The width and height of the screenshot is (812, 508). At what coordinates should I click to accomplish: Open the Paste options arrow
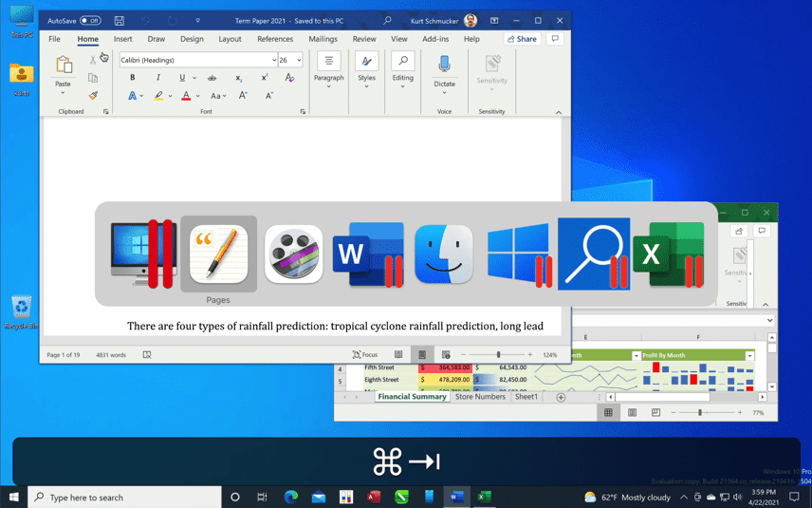tap(63, 93)
